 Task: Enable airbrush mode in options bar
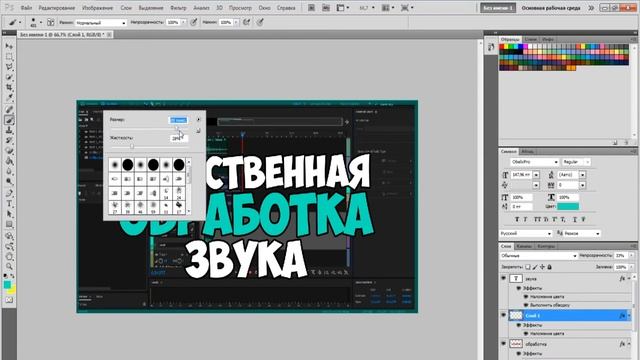coord(246,22)
